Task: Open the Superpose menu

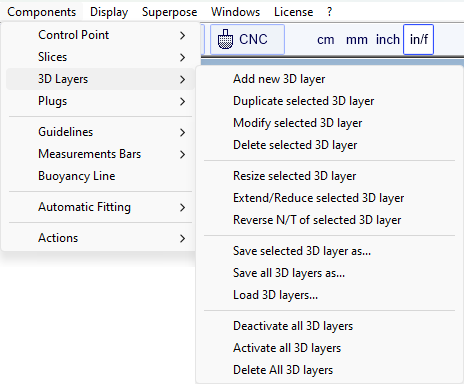Action: click(x=169, y=12)
